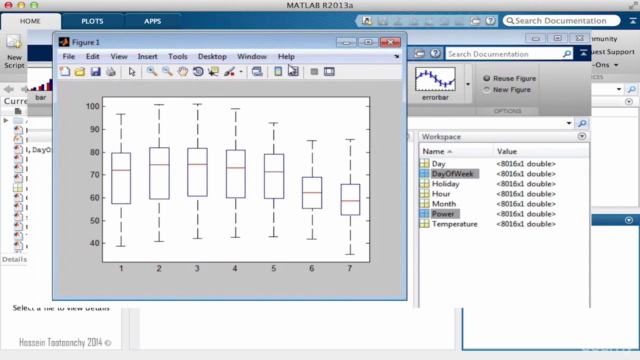Image resolution: width=640 pixels, height=360 pixels.
Task: Insert Legend using toolbar icon
Action: 293,72
